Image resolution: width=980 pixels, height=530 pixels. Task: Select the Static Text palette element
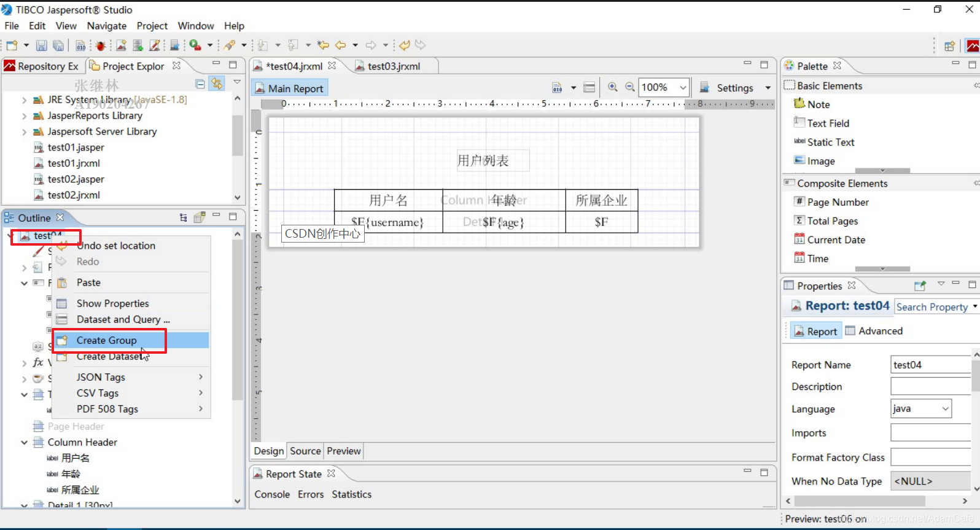pyautogui.click(x=824, y=142)
